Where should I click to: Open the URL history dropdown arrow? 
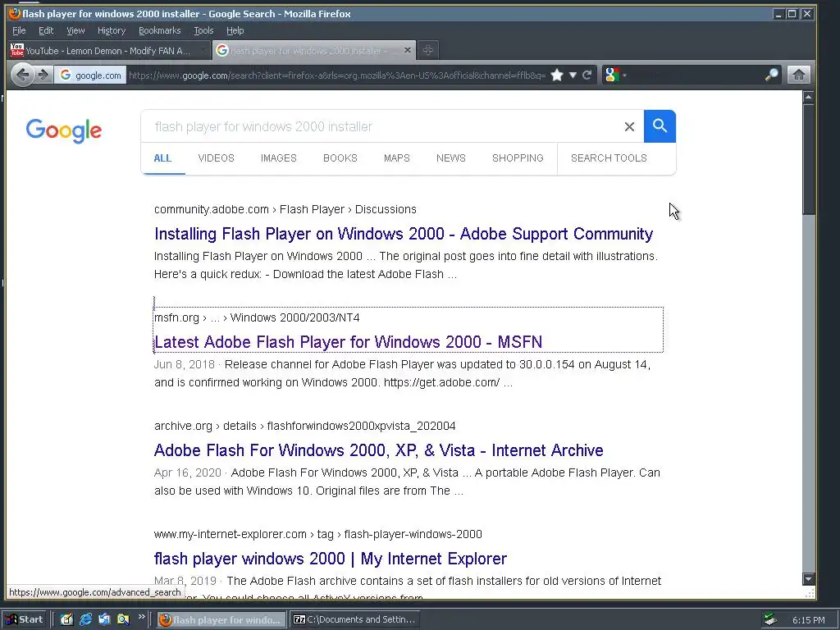pos(573,75)
